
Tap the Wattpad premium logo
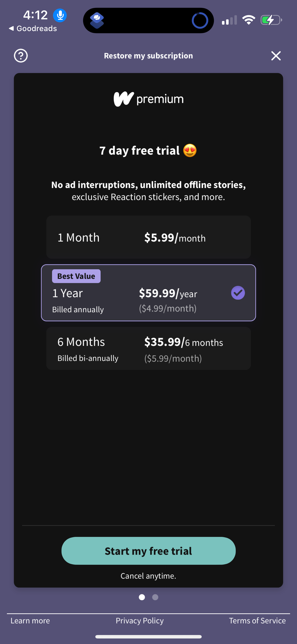[x=148, y=99]
